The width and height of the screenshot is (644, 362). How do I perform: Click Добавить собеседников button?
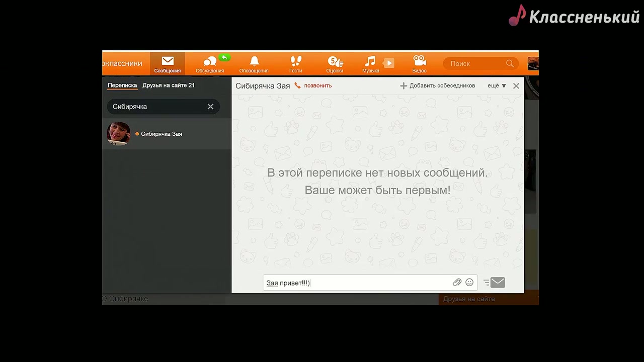point(437,86)
